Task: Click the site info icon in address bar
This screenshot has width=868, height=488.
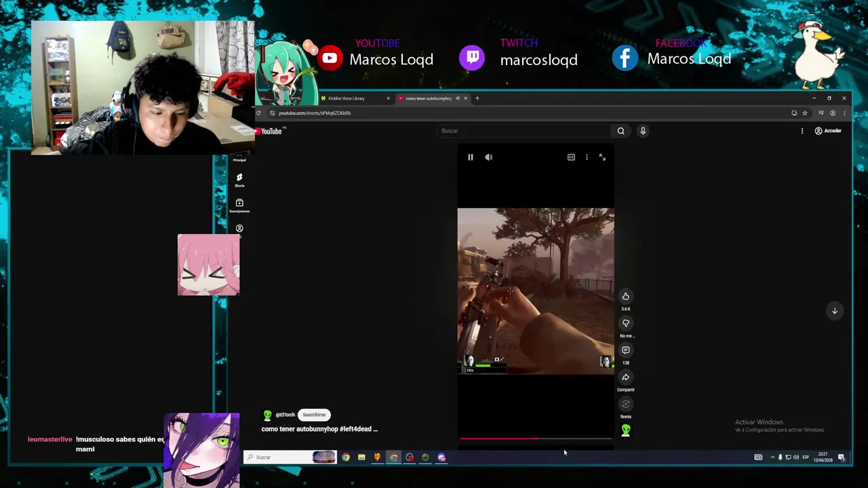Action: pyautogui.click(x=272, y=113)
